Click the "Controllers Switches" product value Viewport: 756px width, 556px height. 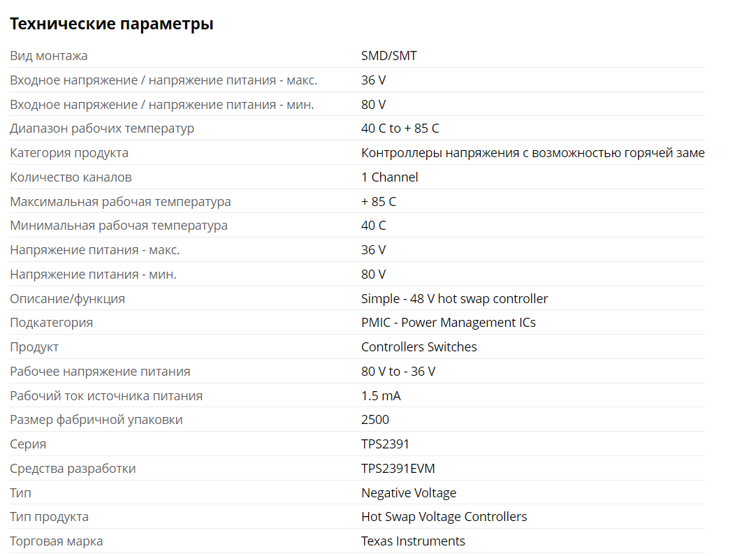pos(419,347)
